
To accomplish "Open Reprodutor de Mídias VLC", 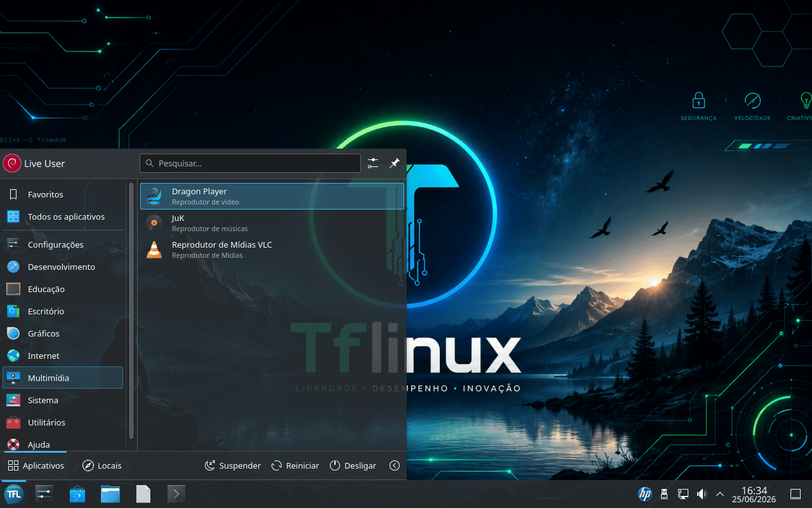I will tap(272, 250).
